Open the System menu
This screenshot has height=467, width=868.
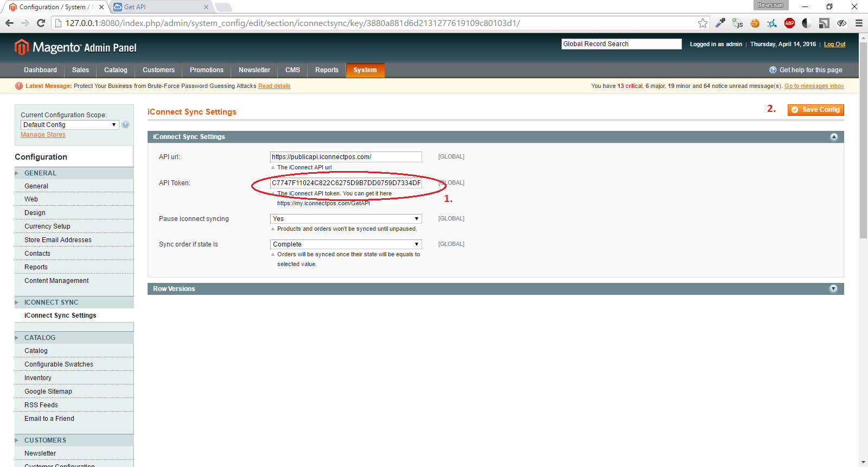tap(365, 70)
